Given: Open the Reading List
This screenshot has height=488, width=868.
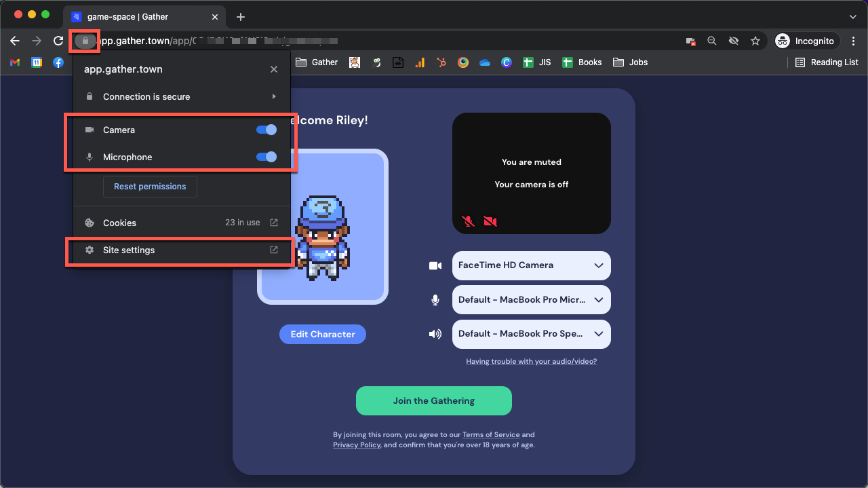Looking at the screenshot, I should (x=827, y=62).
